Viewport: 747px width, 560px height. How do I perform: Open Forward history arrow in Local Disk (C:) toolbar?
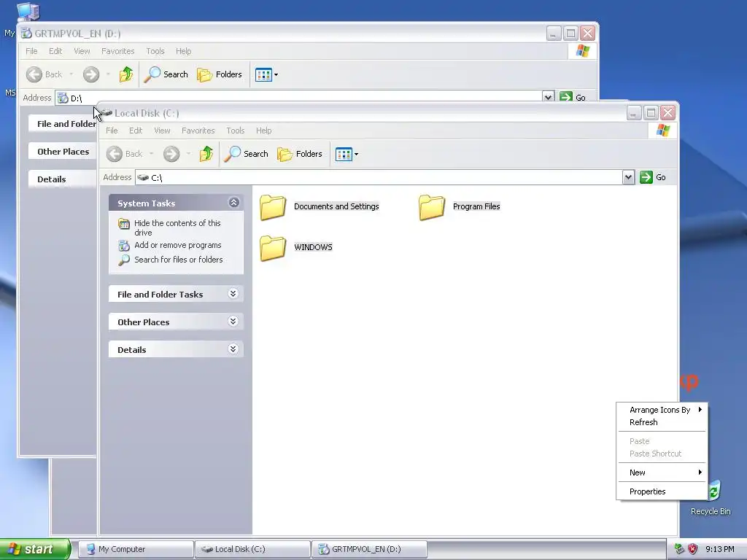pos(189,154)
